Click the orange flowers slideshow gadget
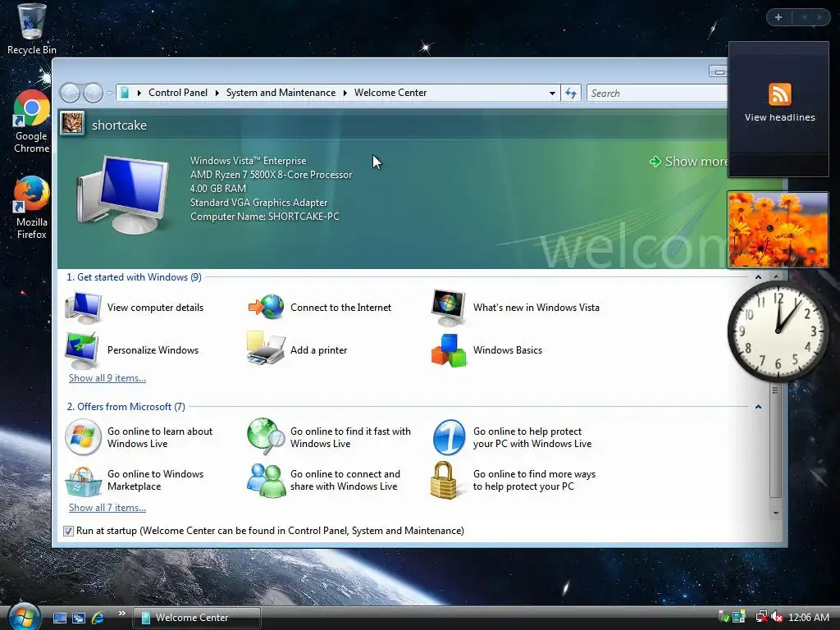Screen dimensions: 840x630 (778, 230)
